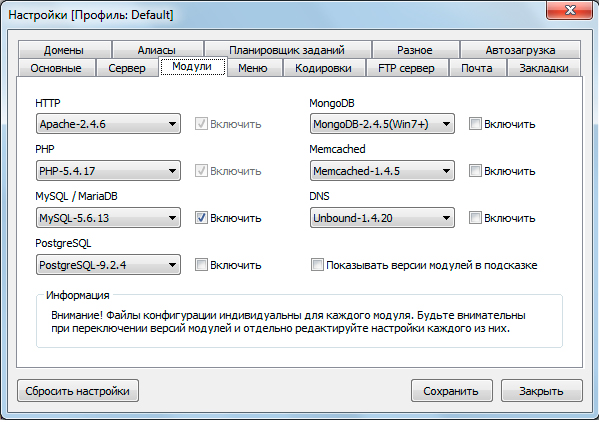Expand the PostgreSQL-9.2.4 dropdown

tap(108, 265)
